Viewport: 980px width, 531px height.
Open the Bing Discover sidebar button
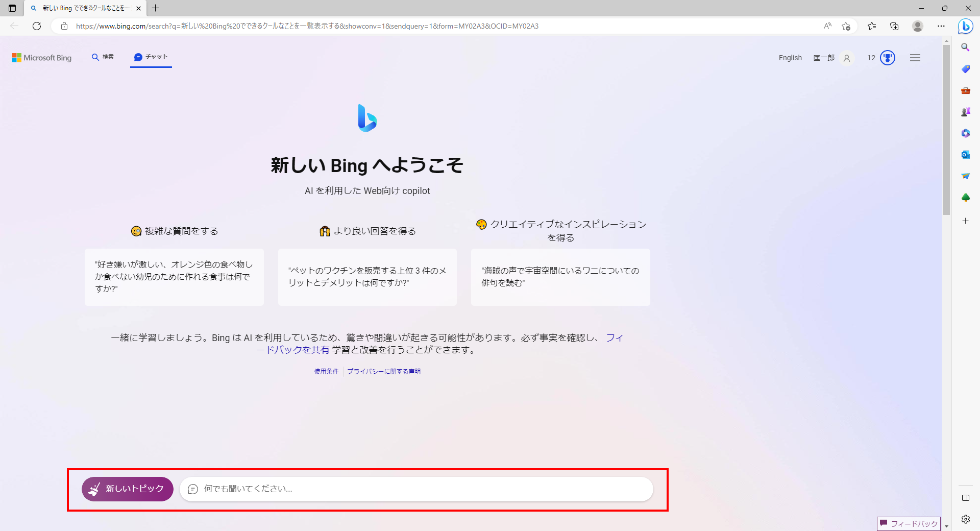(x=965, y=26)
